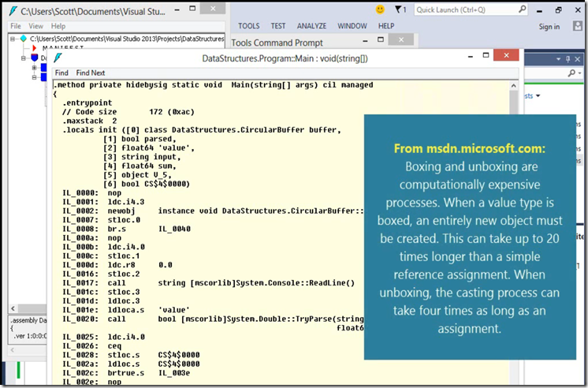Maximize the Tools Command Prompt window
The width and height of the screenshot is (588, 388).
pos(381,39)
